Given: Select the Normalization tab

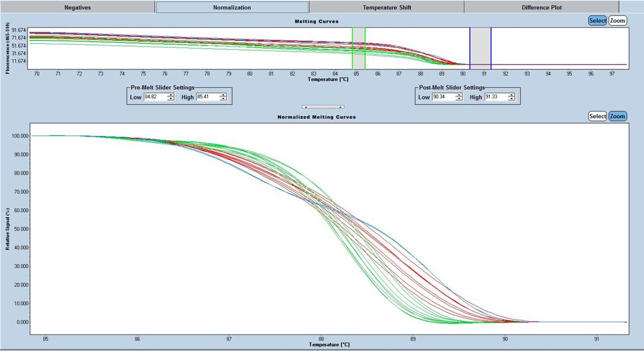Looking at the screenshot, I should pos(232,7).
